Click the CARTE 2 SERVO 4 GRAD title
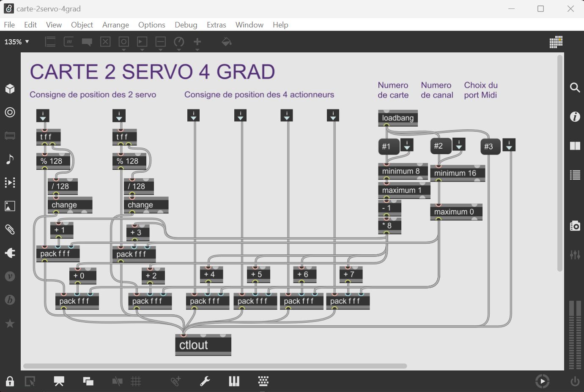Viewport: 584px width, 392px height. (x=152, y=72)
